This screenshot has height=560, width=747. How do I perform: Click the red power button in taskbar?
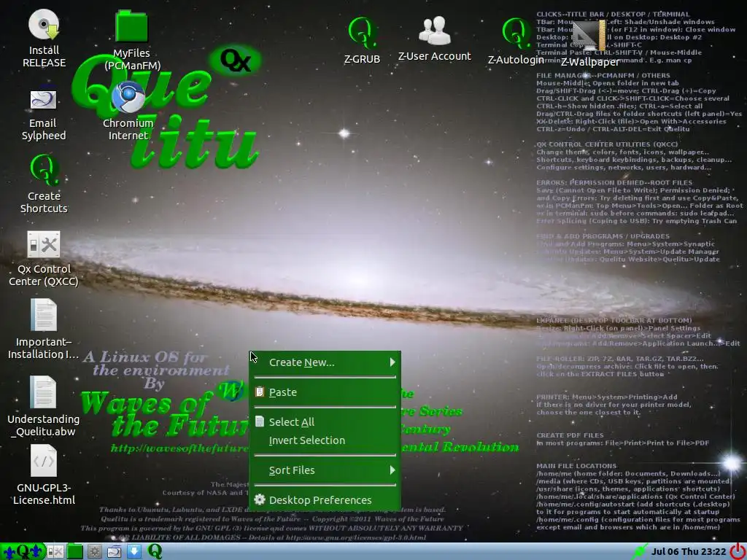[738, 551]
